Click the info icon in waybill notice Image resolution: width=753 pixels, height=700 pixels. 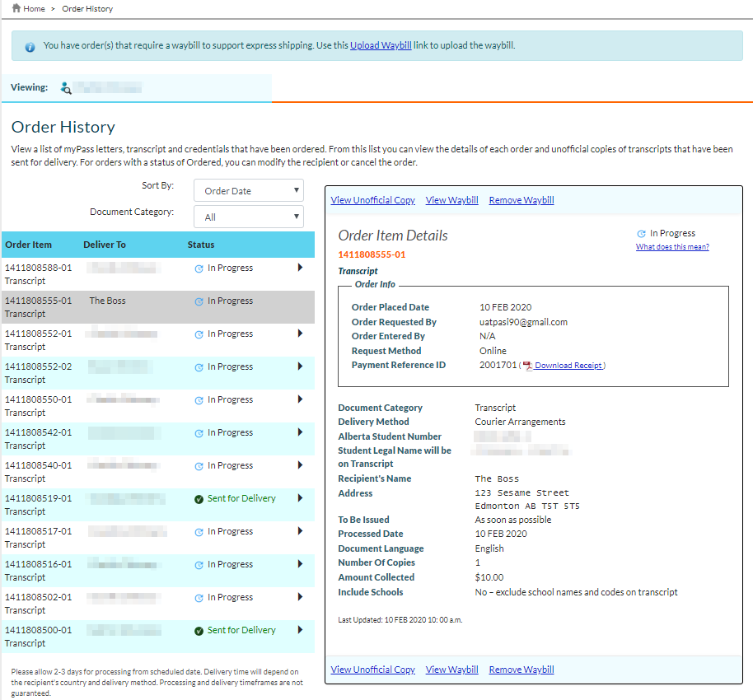click(30, 47)
